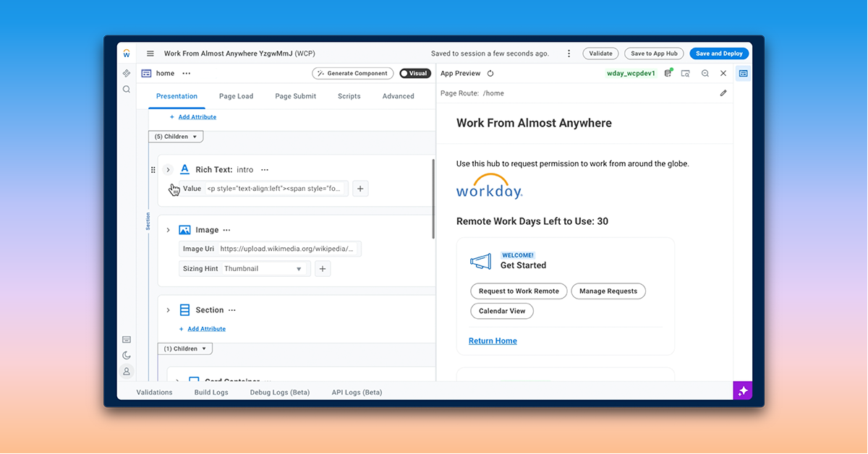This screenshot has width=868, height=454.
Task: Collapse the (5) Children dropdown
Action: (176, 137)
